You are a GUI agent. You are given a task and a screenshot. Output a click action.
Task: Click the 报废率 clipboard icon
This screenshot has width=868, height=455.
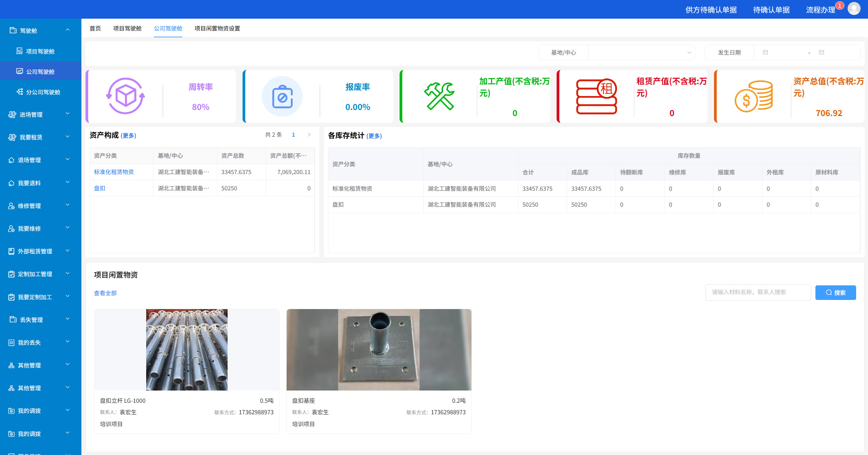pyautogui.click(x=282, y=97)
